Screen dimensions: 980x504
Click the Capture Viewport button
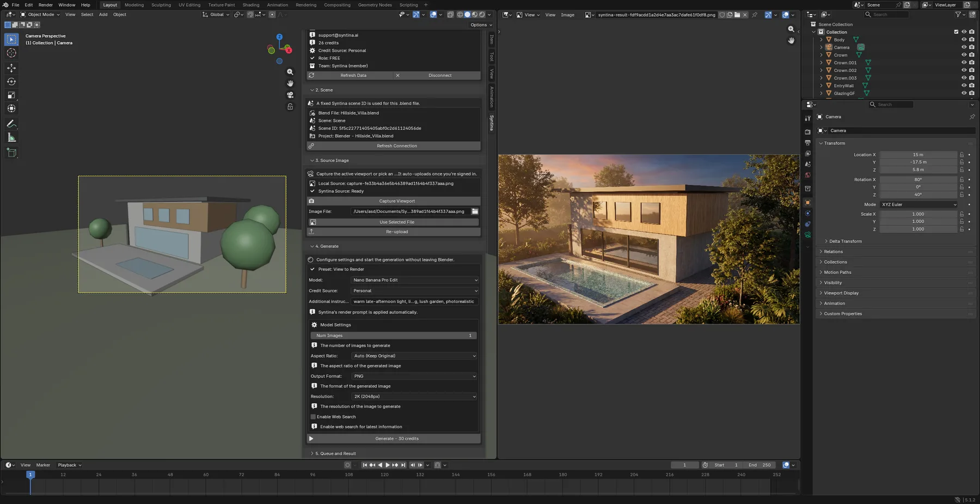(394, 201)
